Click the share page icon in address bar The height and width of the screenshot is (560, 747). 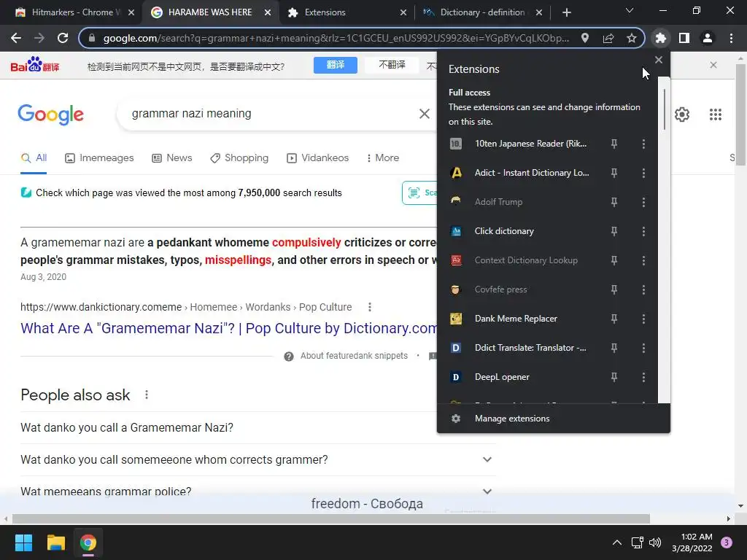pos(608,38)
